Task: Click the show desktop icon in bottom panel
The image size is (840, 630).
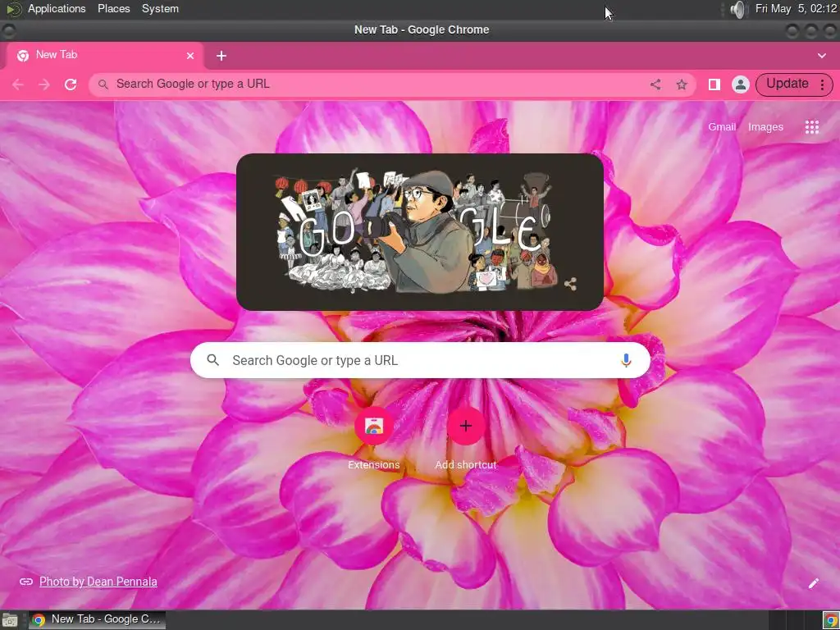Action: tap(9, 620)
